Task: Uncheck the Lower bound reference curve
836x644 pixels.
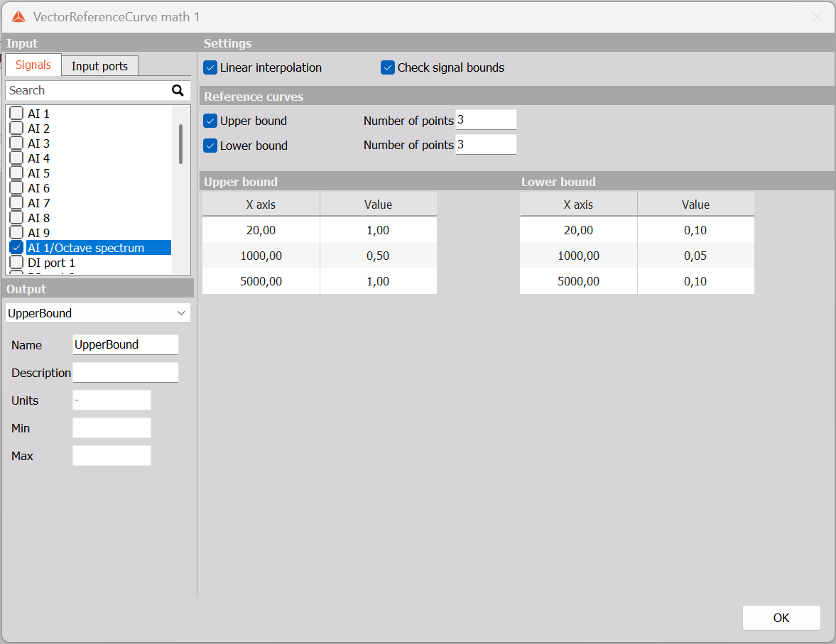Action: tap(210, 146)
